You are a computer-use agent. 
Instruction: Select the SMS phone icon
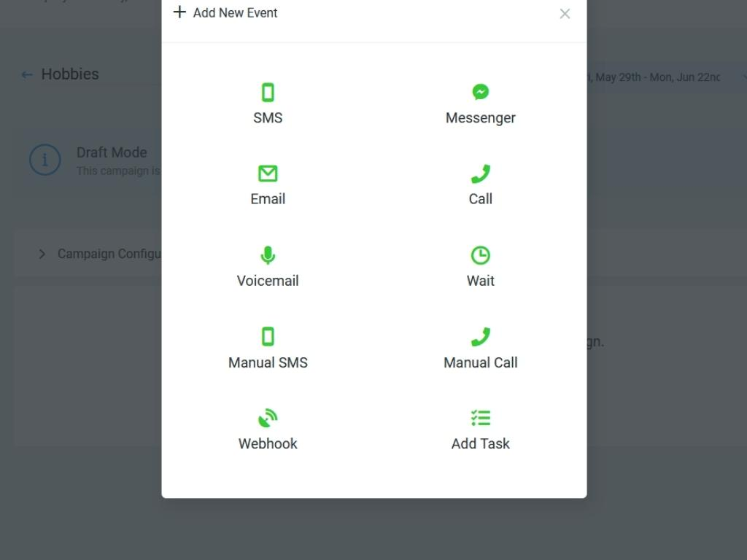coord(268,93)
